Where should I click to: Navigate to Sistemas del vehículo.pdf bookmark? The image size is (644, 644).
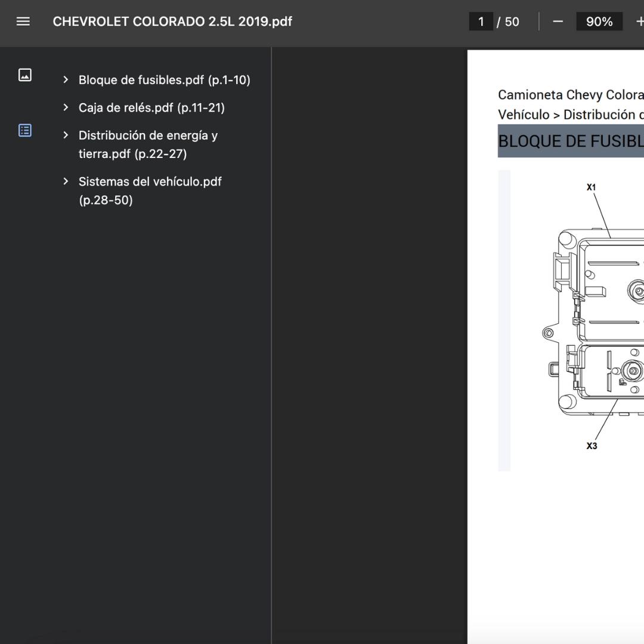pos(150,190)
